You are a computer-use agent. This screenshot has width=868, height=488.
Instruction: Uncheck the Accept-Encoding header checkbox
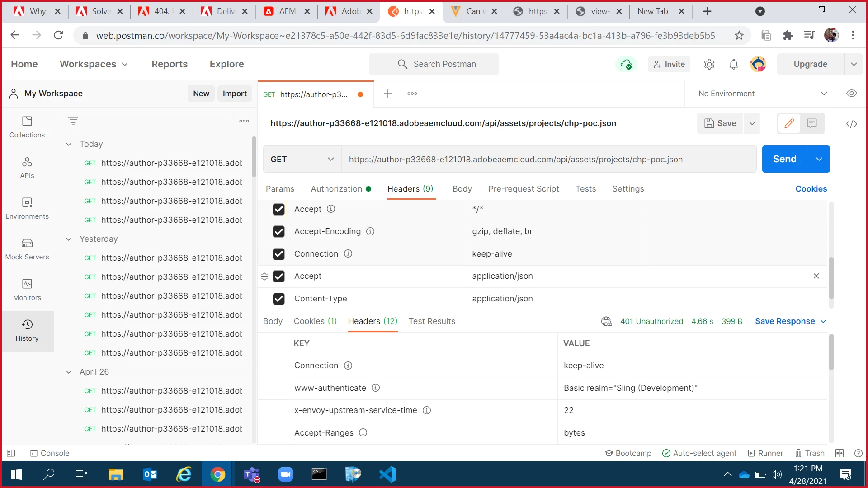tap(278, 232)
